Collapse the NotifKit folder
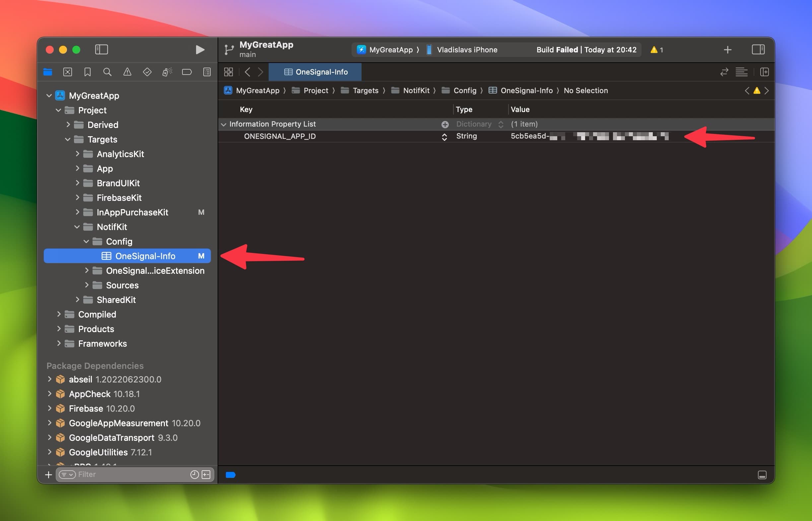Screen dimensions: 812x521 coord(77,227)
